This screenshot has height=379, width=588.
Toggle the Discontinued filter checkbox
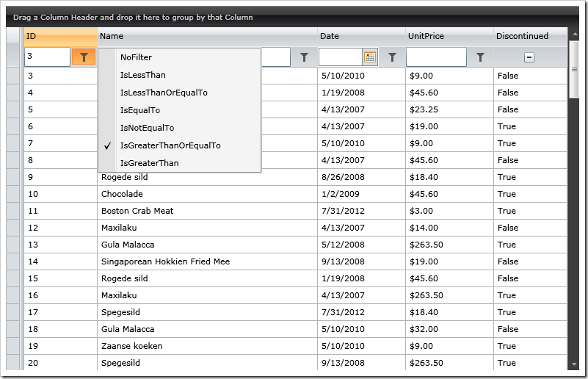tap(529, 57)
